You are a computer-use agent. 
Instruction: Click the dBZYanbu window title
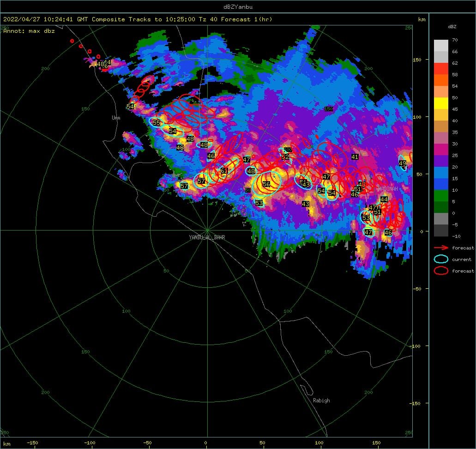[238, 6]
